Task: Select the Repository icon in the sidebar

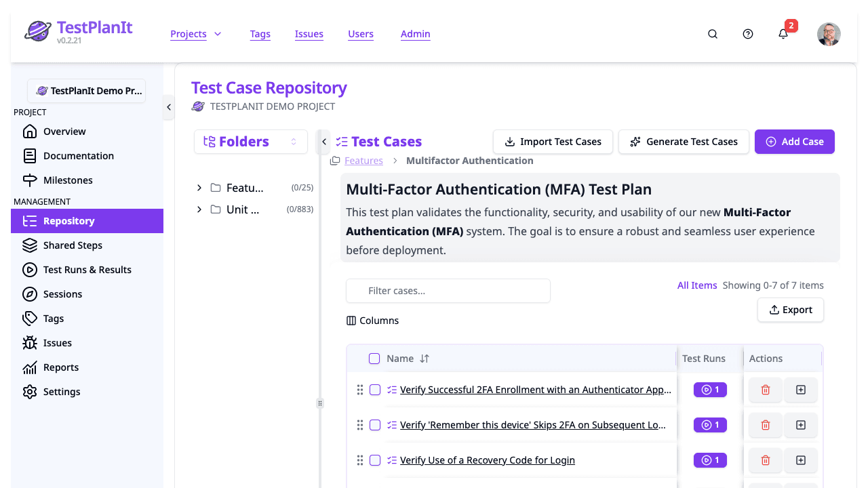Action: (29, 221)
